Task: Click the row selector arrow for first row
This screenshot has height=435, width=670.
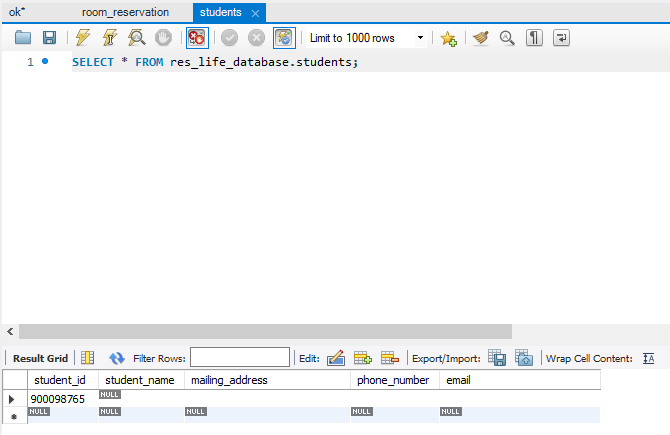Action: point(12,399)
